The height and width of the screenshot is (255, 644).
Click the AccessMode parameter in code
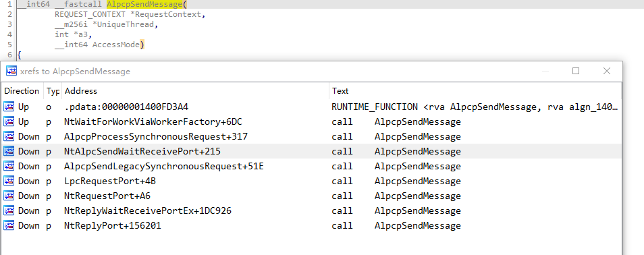(x=115, y=45)
